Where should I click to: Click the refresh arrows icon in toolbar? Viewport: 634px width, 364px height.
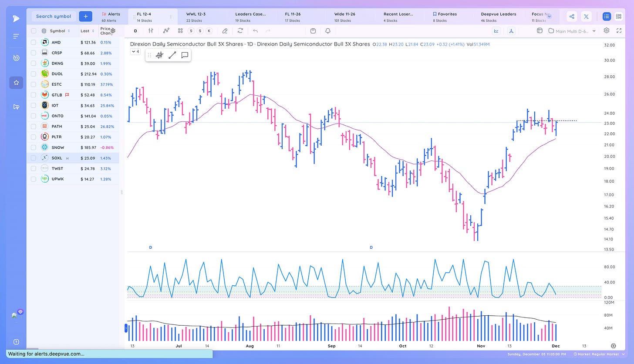coord(240,31)
